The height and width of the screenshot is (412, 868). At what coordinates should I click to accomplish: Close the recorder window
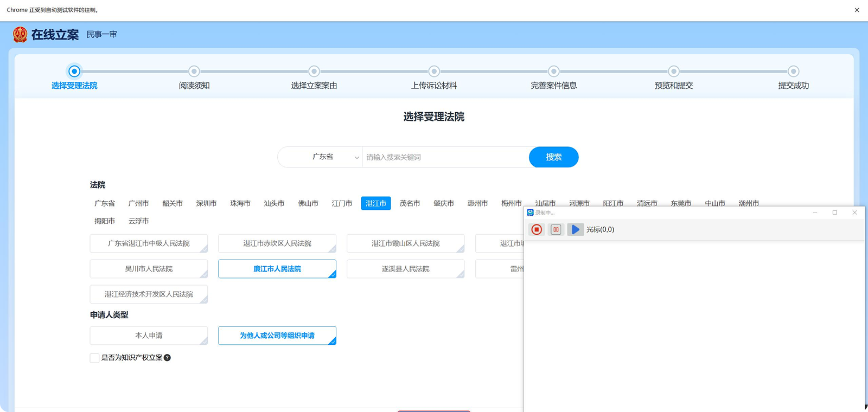(x=854, y=213)
